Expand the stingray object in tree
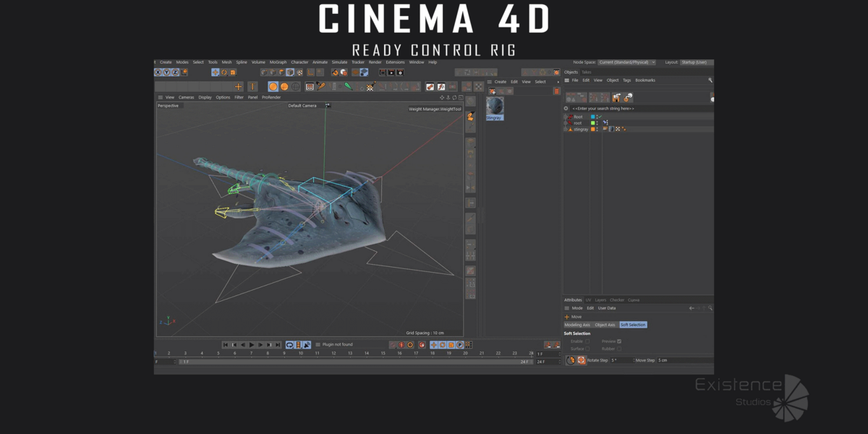 coord(565,129)
